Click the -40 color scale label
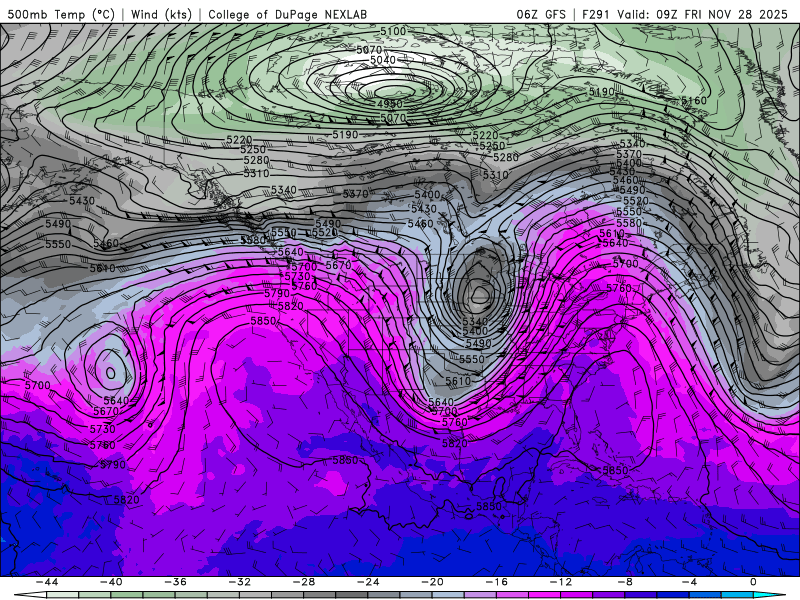800x600 pixels. [111, 582]
